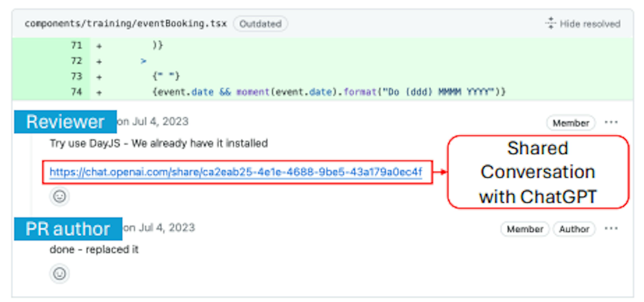This screenshot has width=644, height=302.
Task: Click the plus marker on line 72
Action: pyautogui.click(x=99, y=61)
